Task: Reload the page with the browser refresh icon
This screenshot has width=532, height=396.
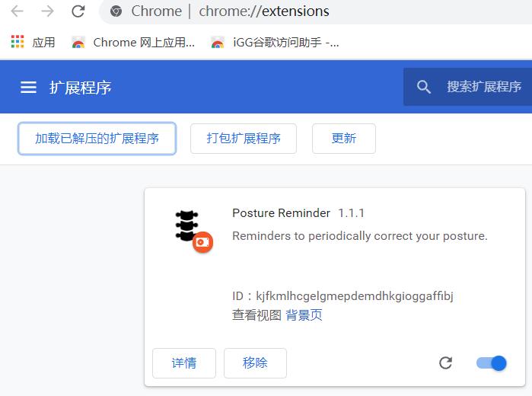Action: pyautogui.click(x=78, y=11)
